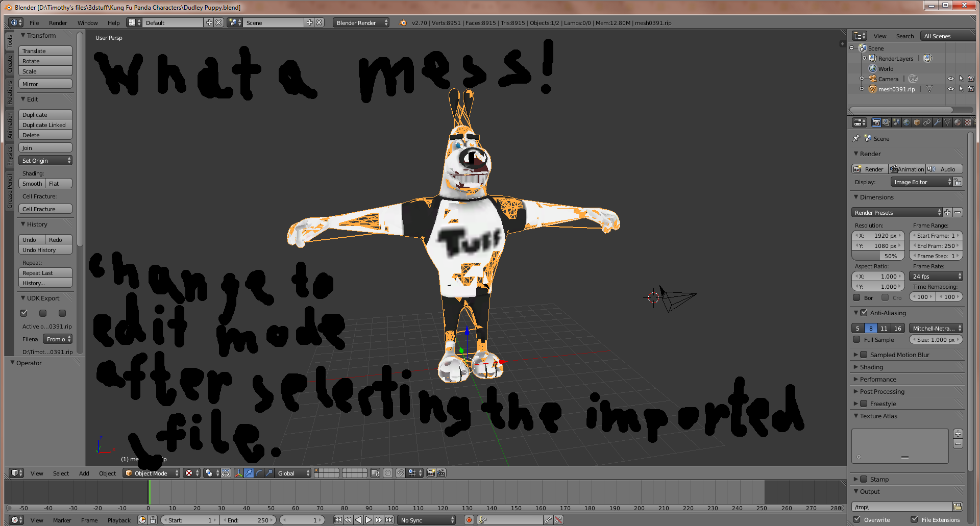Toggle selectability of mesh0391.rip arrow icon

pos(961,89)
